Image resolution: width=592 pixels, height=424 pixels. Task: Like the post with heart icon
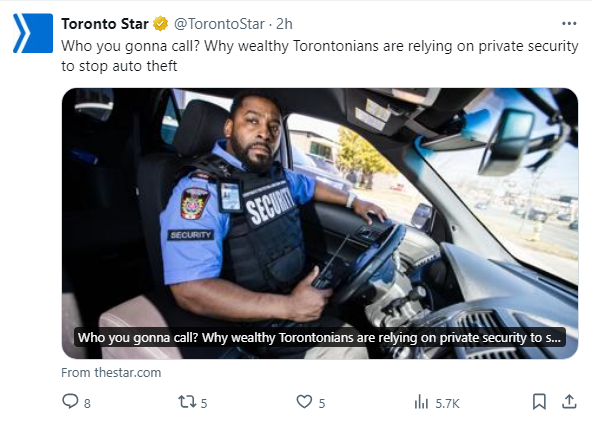(304, 401)
